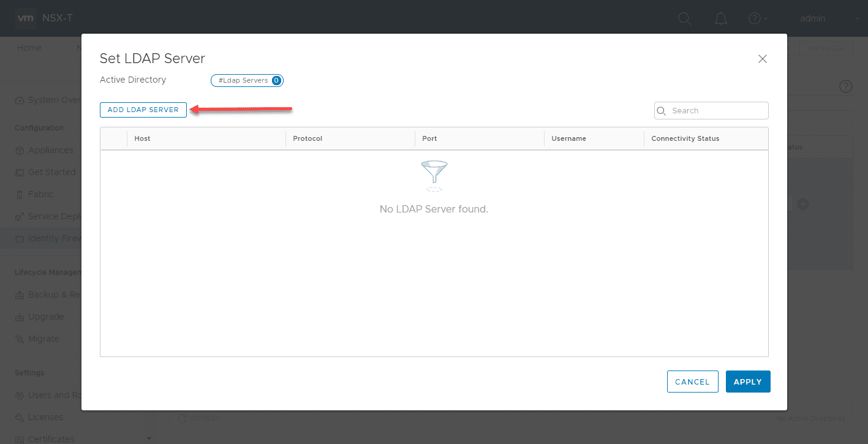
Task: Click the Certificates sidebar icon
Action: click(x=18, y=438)
